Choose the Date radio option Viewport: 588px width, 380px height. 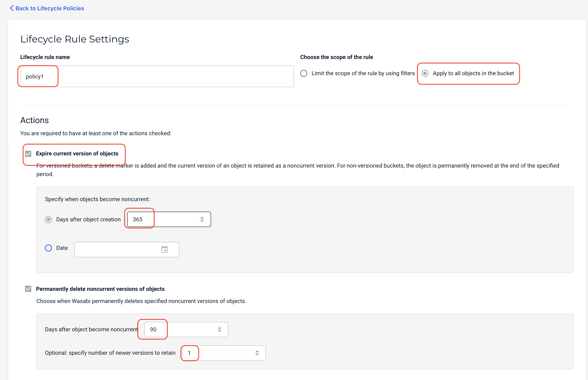click(48, 248)
